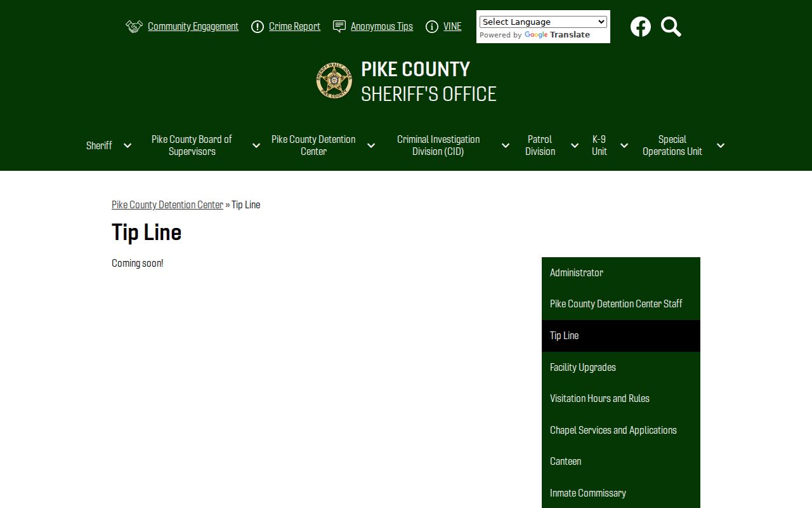The image size is (812, 508).
Task: Open the site search magnifier icon
Action: click(x=671, y=27)
